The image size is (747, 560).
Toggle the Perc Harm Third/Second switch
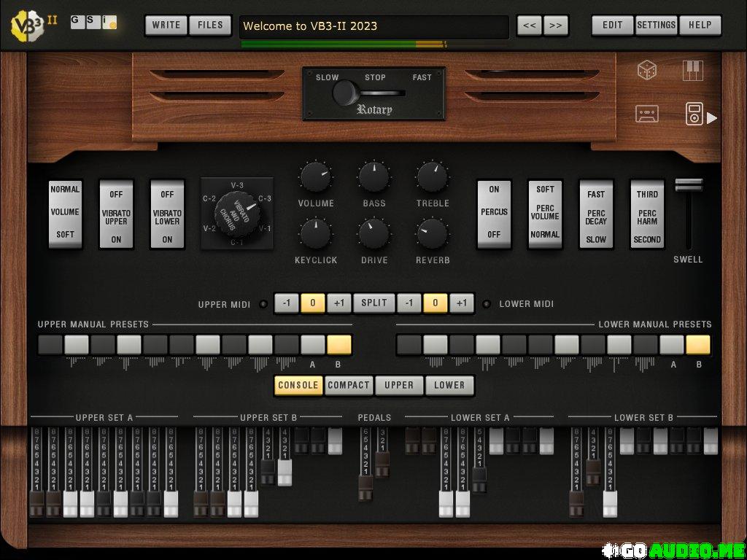point(647,214)
